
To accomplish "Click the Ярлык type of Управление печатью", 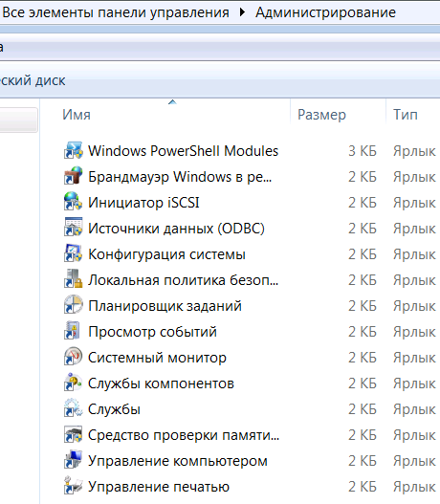I will (414, 487).
